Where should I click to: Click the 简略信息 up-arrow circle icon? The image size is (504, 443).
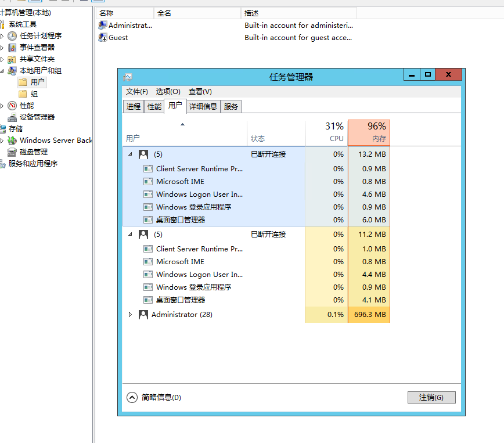[x=132, y=397]
